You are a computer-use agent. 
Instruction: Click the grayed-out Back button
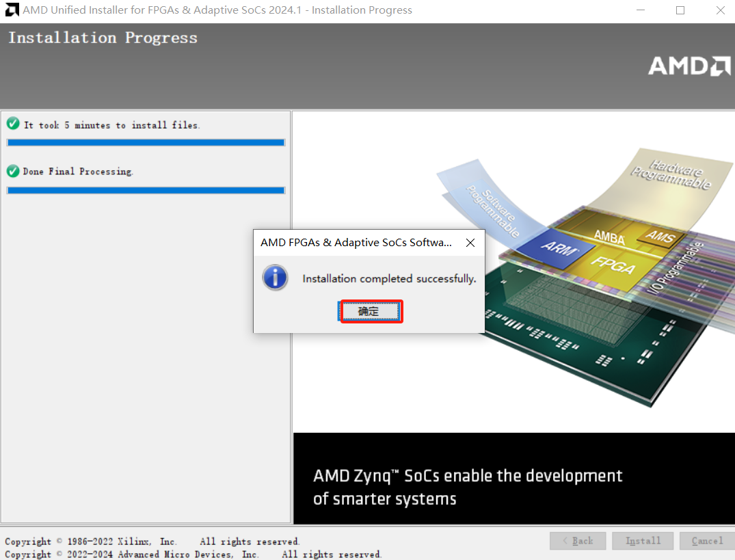pos(578,540)
